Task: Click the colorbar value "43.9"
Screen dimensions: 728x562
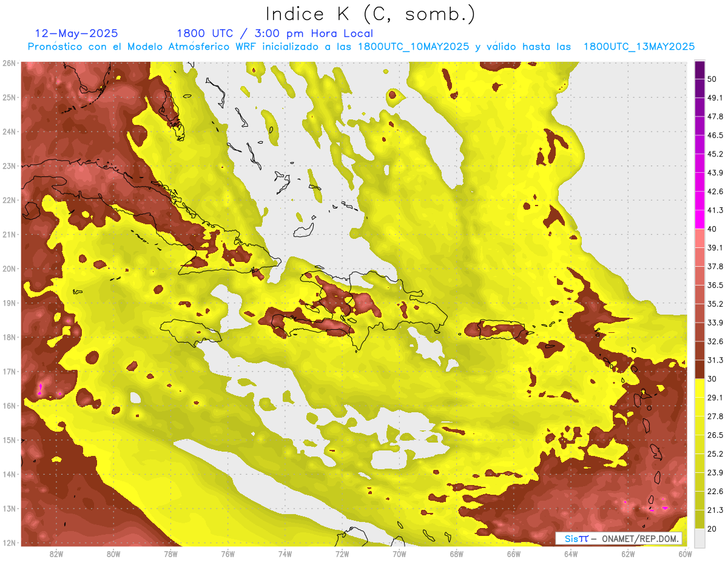Action: click(716, 173)
